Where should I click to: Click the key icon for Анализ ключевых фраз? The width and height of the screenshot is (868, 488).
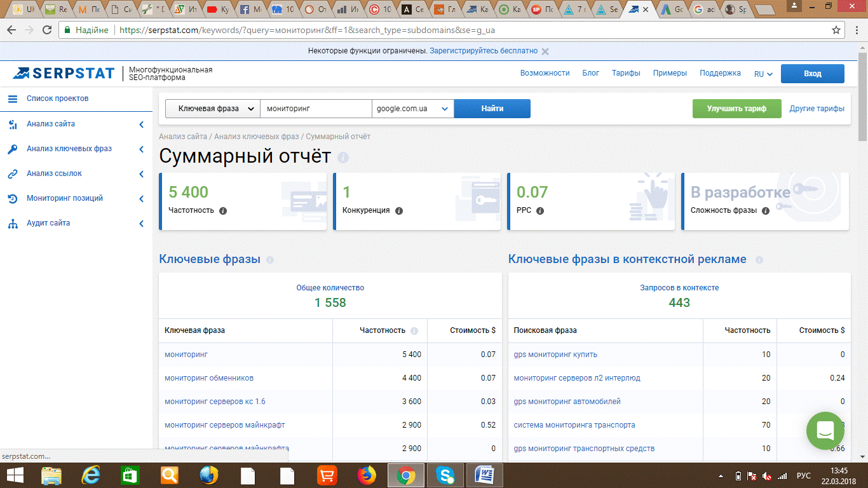12,149
